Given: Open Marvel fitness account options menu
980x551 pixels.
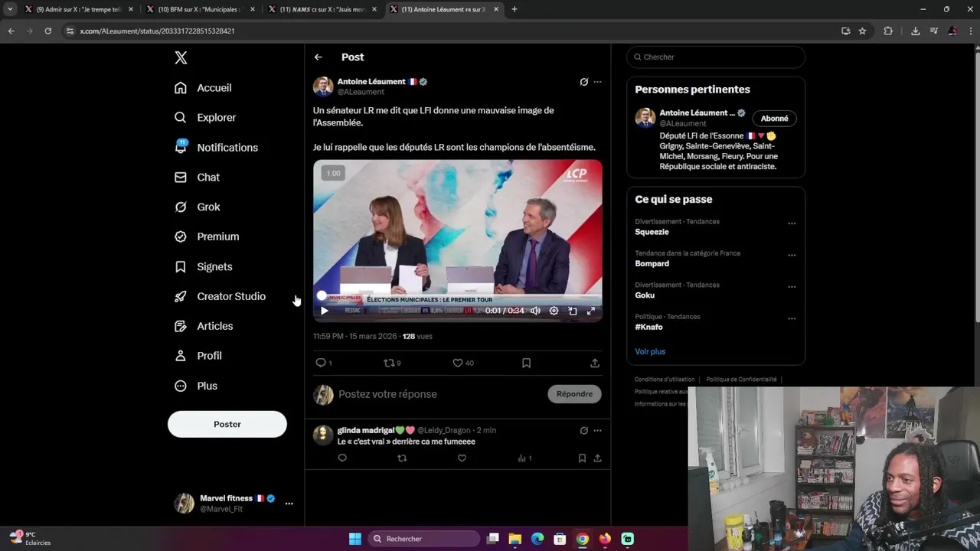Looking at the screenshot, I should coord(289,504).
